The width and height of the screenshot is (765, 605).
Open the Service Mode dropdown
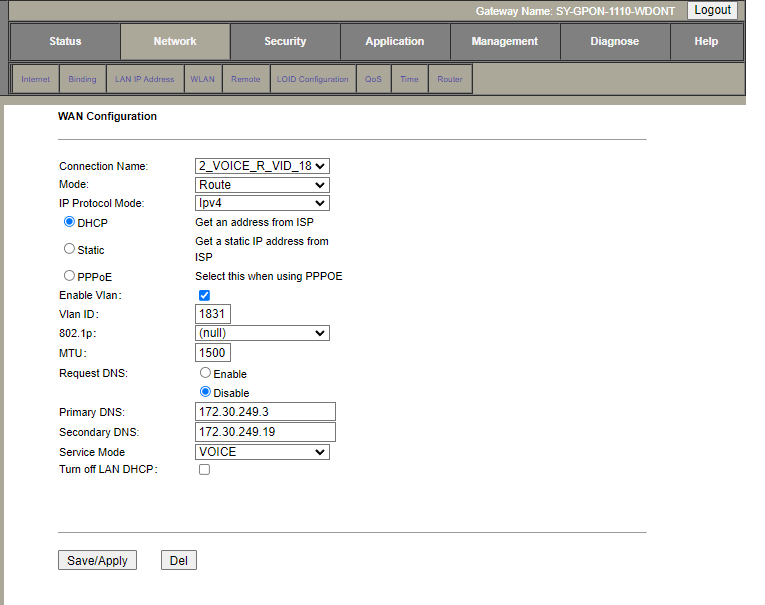click(262, 452)
